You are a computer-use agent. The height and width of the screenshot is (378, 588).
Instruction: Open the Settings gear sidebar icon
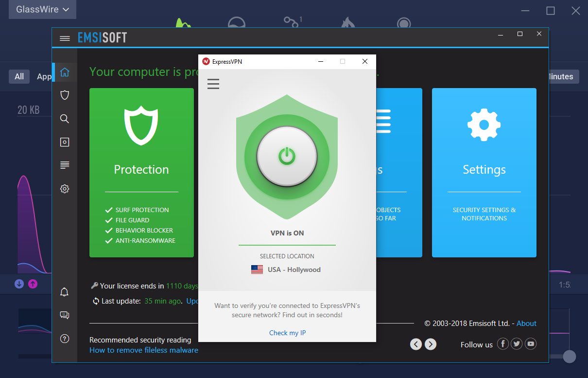click(x=65, y=189)
